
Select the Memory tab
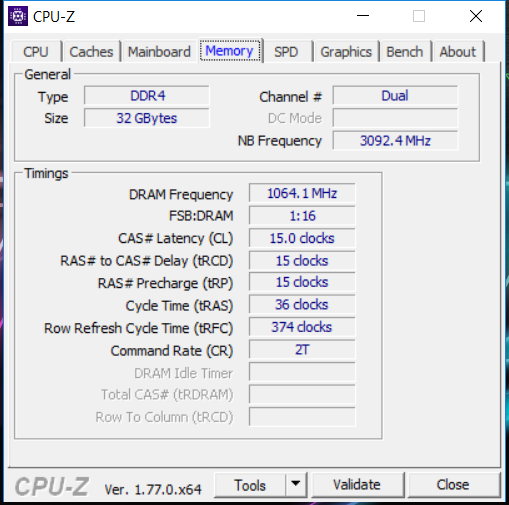coord(230,51)
